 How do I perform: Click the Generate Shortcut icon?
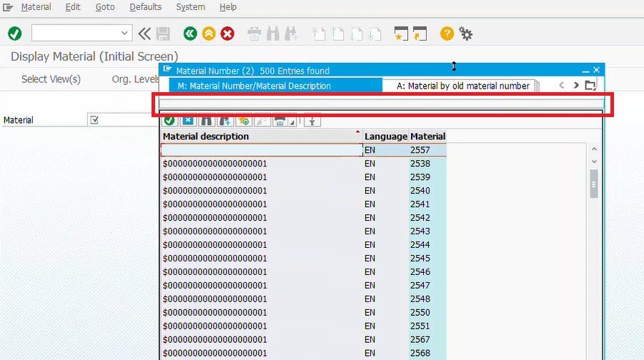click(x=420, y=34)
